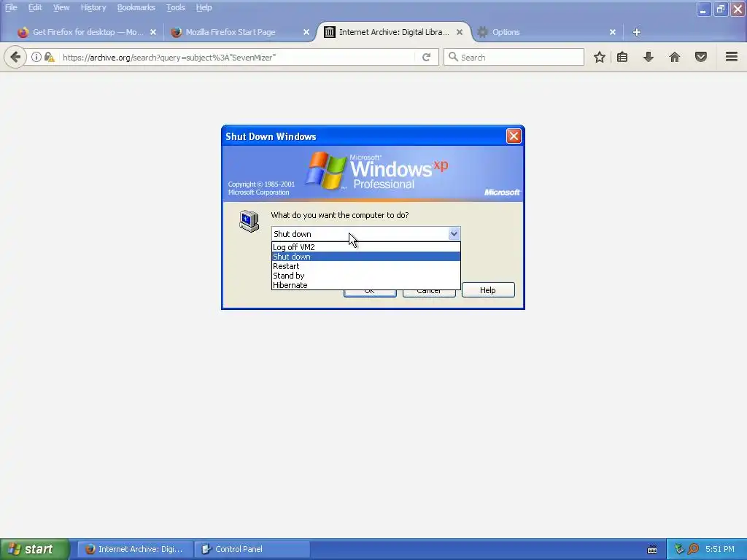Collapse the shutdown action dropdown arrow
This screenshot has height=560, width=747.
(454, 234)
